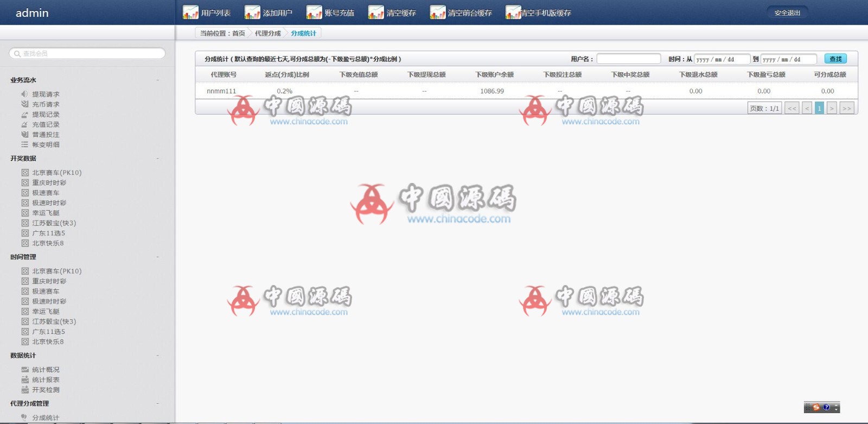Click the 0.2% rebate value
This screenshot has height=424, width=868.
click(x=285, y=91)
